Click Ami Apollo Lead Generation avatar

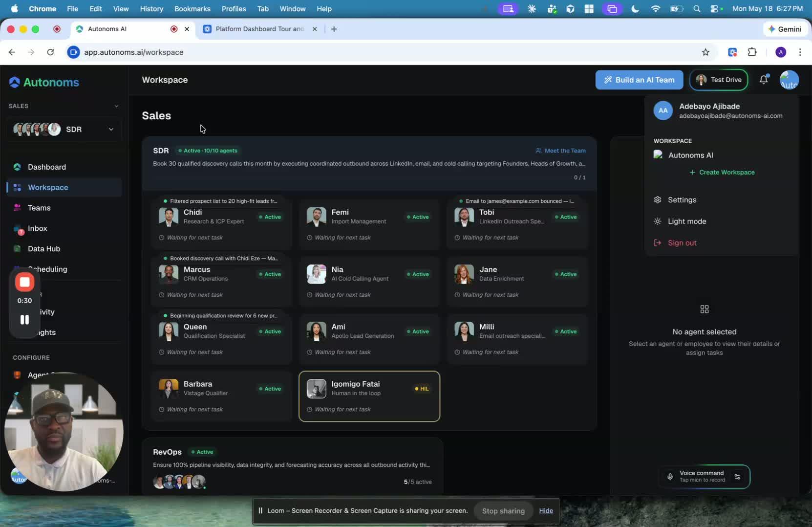coord(316,331)
